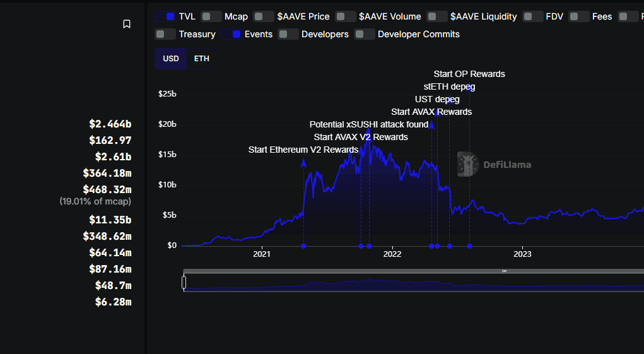This screenshot has height=354, width=644.
Task: Click the mini timeline overview chart
Action: (413, 283)
